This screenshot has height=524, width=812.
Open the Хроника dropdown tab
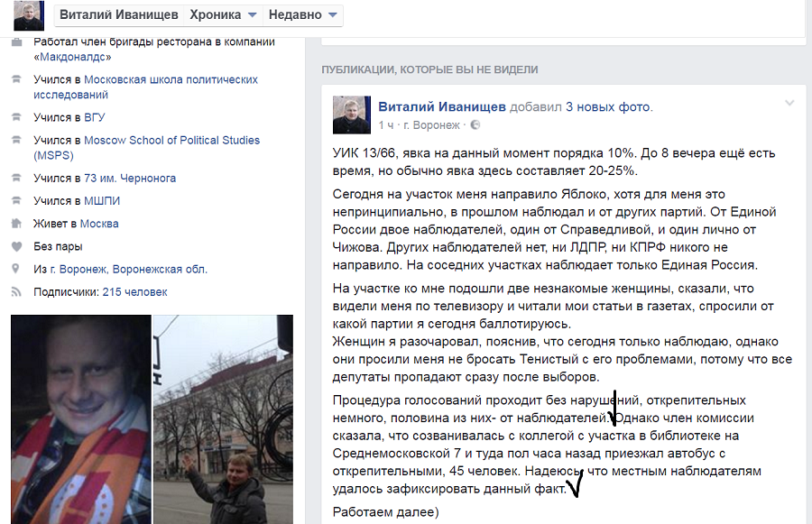[223, 14]
